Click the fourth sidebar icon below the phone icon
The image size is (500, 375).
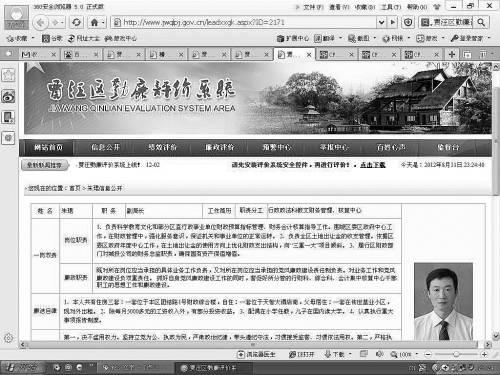8,138
